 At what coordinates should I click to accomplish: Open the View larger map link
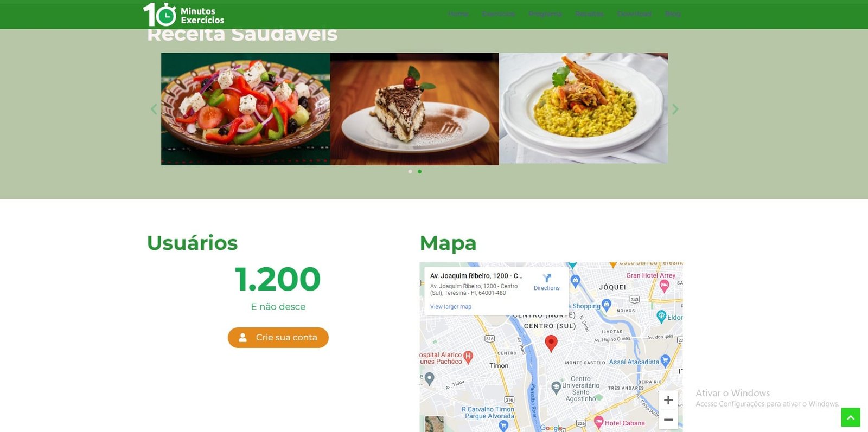pos(451,307)
